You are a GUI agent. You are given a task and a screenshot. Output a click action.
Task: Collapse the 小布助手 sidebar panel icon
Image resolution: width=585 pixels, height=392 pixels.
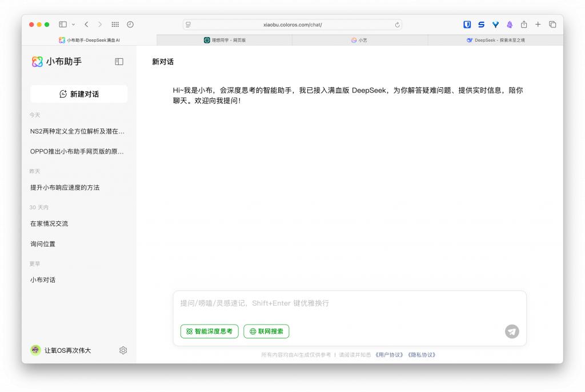coord(119,62)
